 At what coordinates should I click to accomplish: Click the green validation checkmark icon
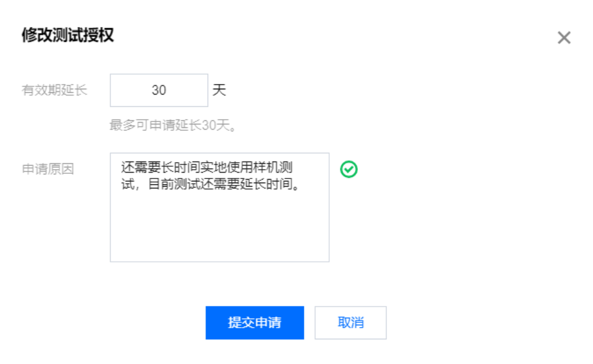click(349, 169)
